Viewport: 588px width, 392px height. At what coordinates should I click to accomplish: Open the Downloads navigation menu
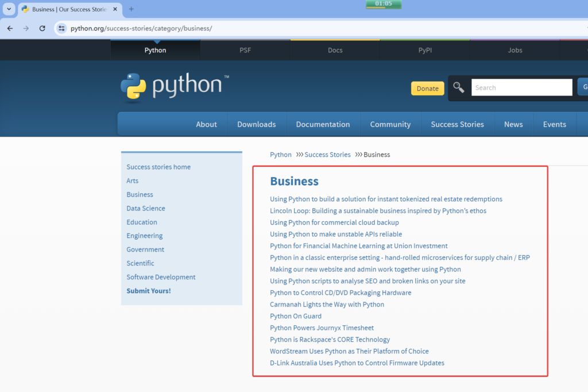point(256,124)
